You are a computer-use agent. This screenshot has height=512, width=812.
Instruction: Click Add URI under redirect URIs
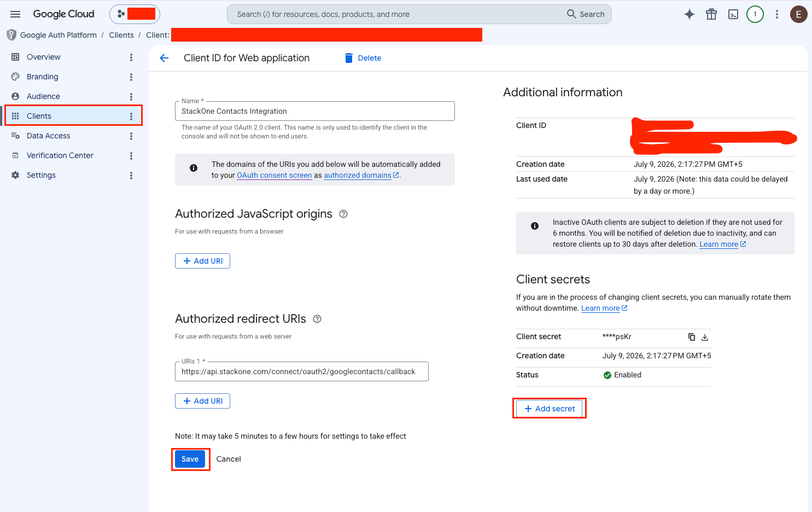[202, 401]
